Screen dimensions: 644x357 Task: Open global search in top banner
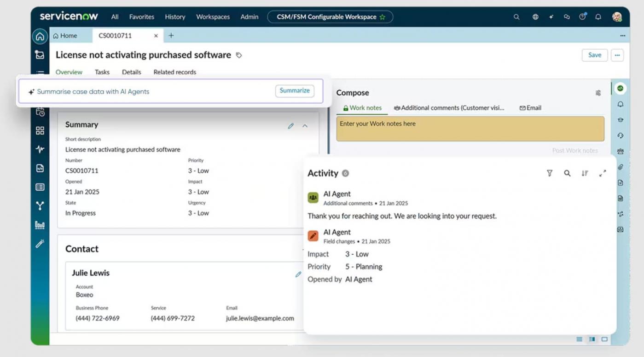coord(516,17)
